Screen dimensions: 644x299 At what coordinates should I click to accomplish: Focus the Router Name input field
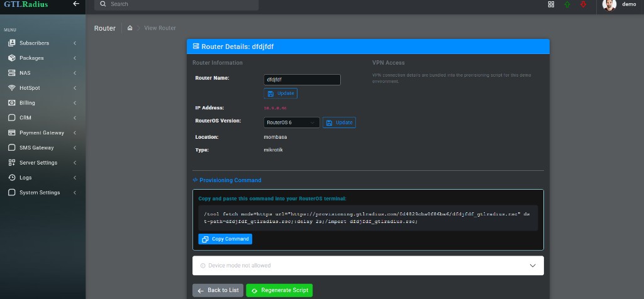pyautogui.click(x=302, y=80)
